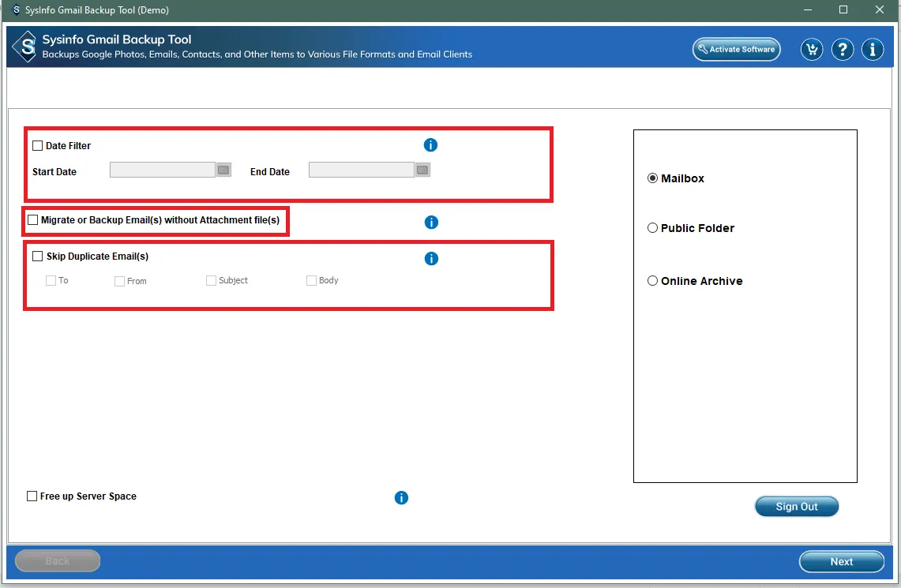Click the Sysinfo Gmail Backup Tool heading
The image size is (901, 588).
point(117,39)
